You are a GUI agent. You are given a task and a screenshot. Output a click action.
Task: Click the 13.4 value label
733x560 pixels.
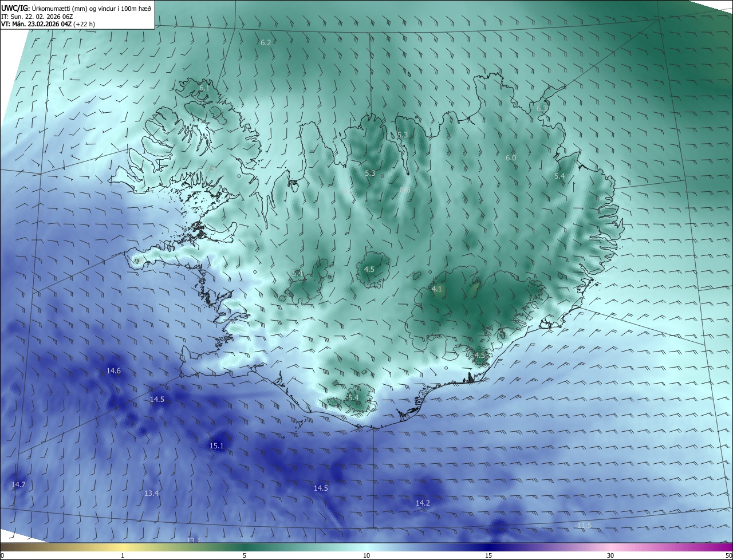pos(151,493)
